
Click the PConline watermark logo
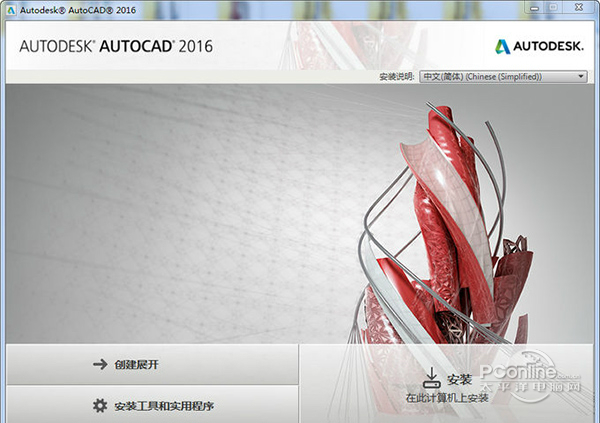(x=530, y=377)
